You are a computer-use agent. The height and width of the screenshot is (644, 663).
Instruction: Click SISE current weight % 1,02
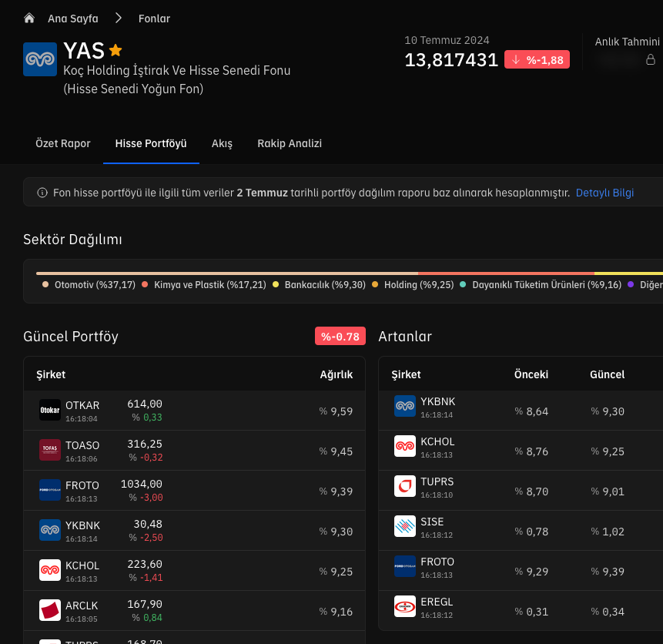pyautogui.click(x=608, y=532)
